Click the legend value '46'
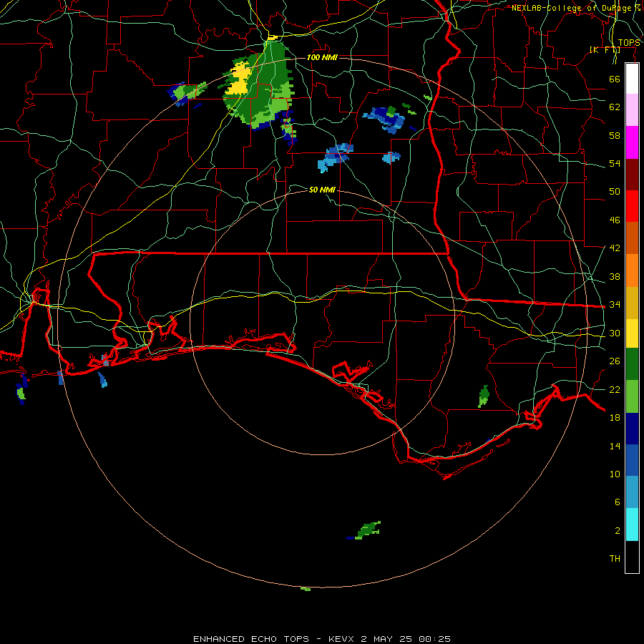Screen dimensions: 644x644 pos(615,220)
